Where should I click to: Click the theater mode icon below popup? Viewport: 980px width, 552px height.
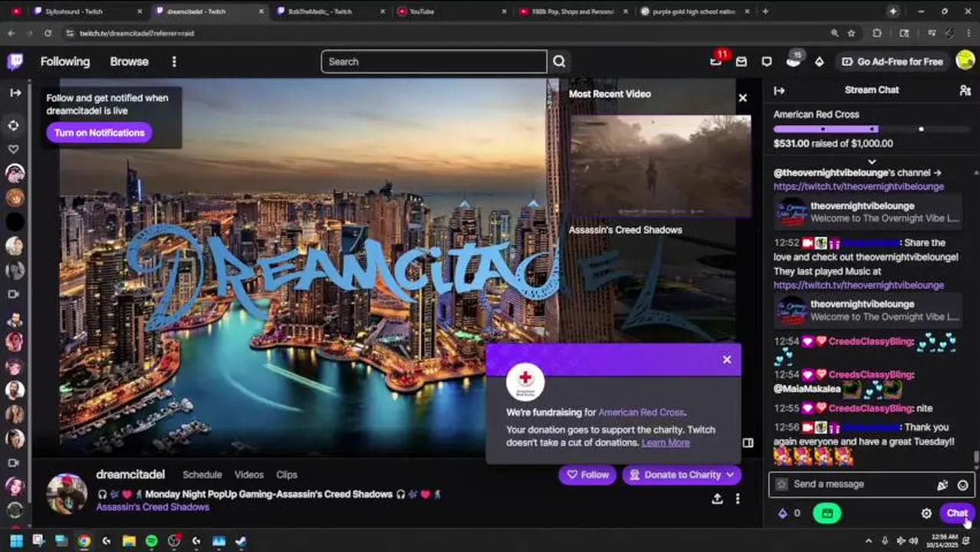coord(748,442)
